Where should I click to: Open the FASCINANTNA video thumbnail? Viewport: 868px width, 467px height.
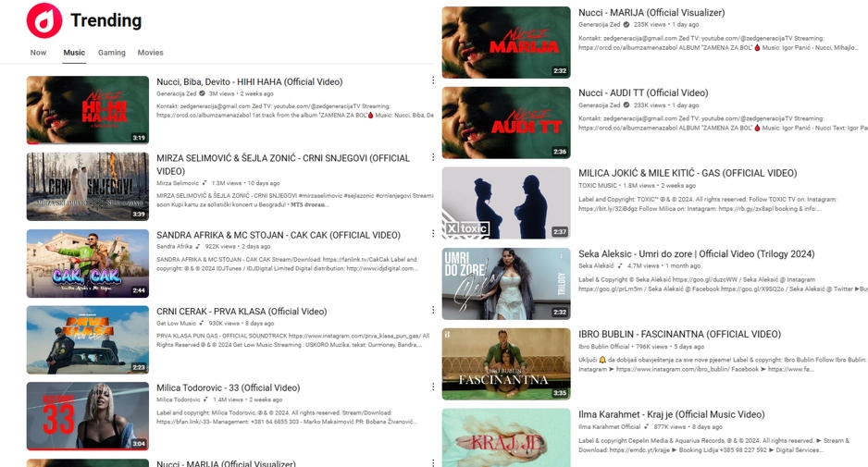506,364
